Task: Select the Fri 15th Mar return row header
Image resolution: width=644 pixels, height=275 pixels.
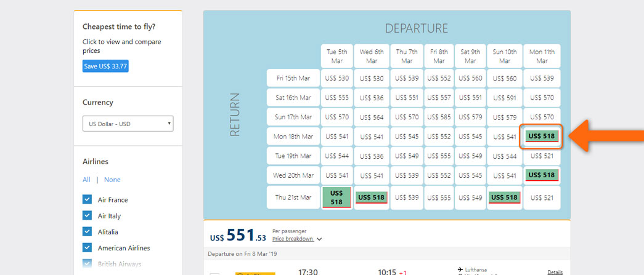Action: pos(293,78)
